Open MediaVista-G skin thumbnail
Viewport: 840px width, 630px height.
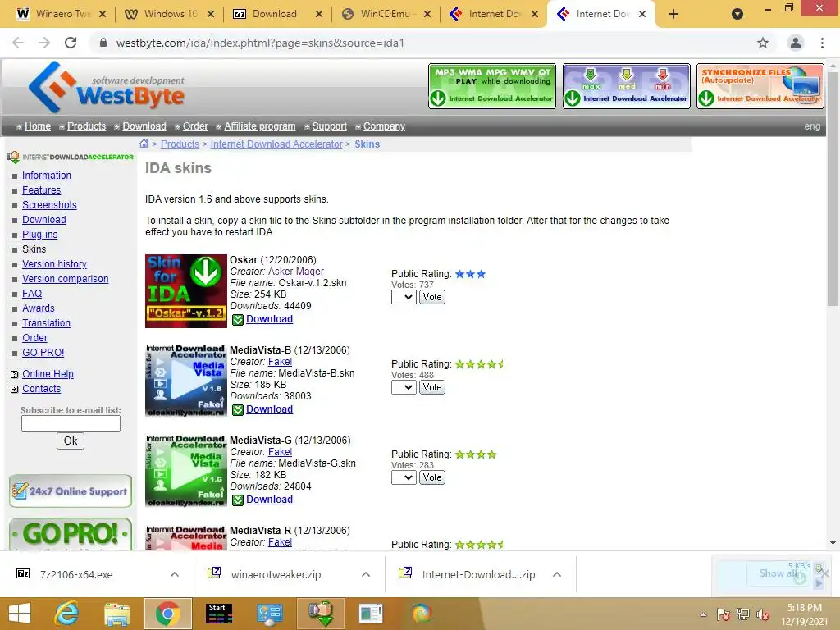(x=186, y=471)
